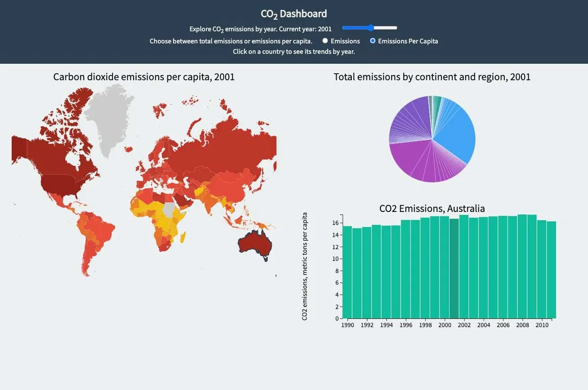
Task: Click the 1990 bar in Australia chart
Action: coord(347,272)
